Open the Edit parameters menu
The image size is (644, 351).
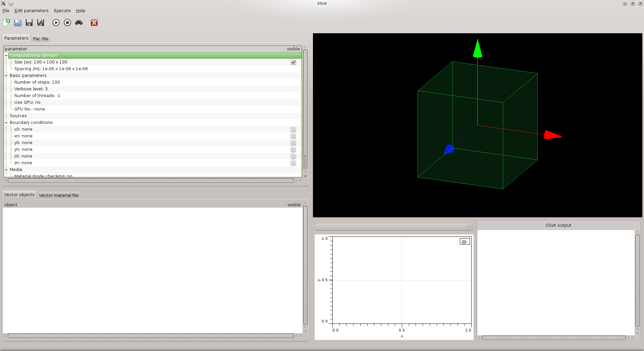(x=32, y=11)
